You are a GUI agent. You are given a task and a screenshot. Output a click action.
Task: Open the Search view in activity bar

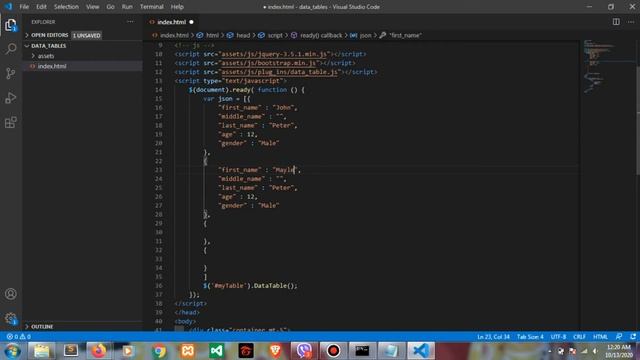pos(11,49)
